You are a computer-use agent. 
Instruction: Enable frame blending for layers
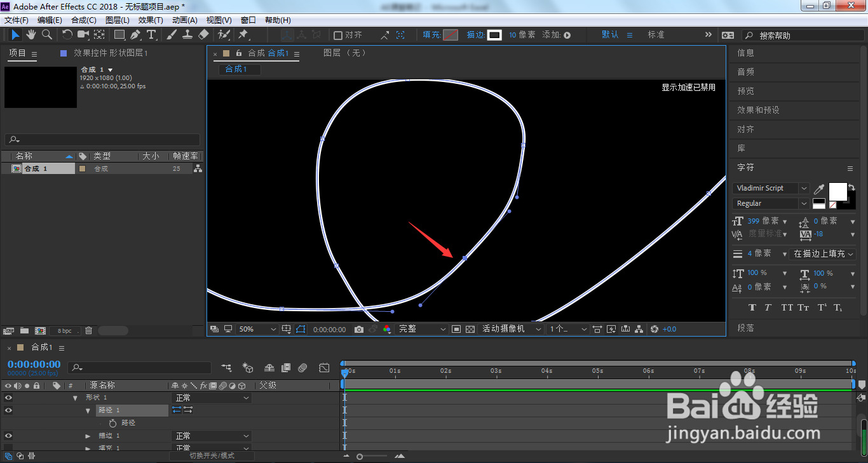pyautogui.click(x=286, y=368)
